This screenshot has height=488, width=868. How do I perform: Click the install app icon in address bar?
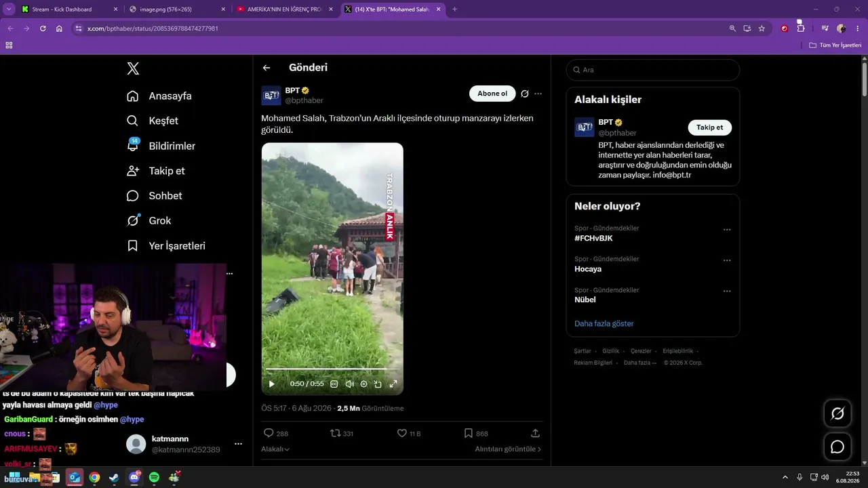pyautogui.click(x=747, y=28)
